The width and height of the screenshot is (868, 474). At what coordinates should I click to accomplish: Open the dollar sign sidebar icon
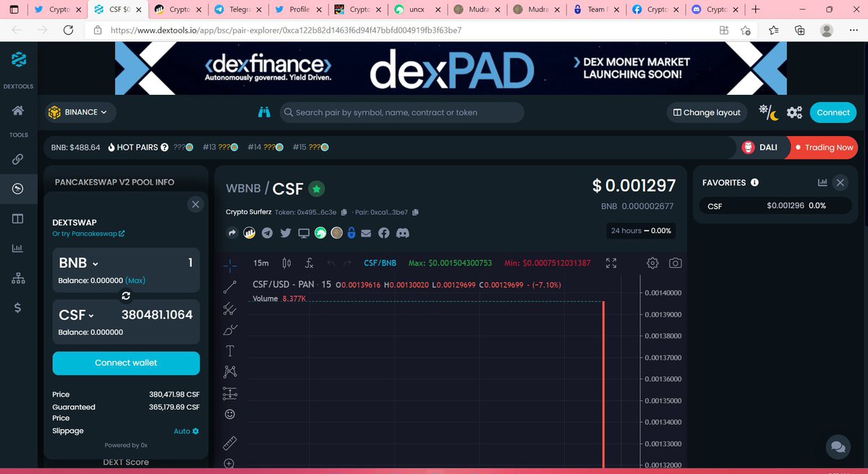[x=17, y=308]
